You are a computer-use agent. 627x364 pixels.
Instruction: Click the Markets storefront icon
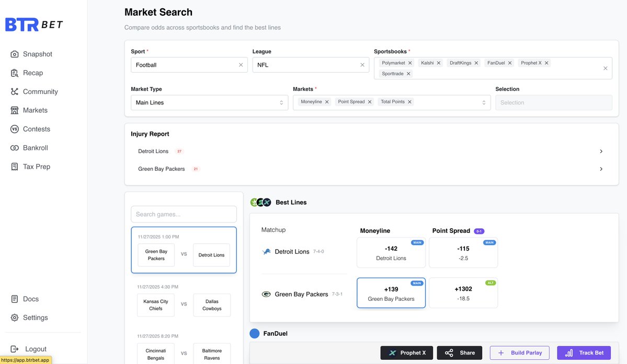(15, 110)
